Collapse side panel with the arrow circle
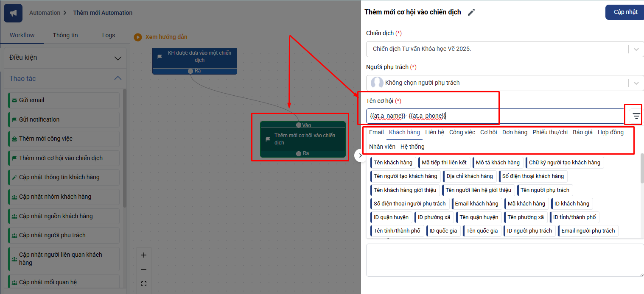The image size is (644, 294). coord(360,155)
